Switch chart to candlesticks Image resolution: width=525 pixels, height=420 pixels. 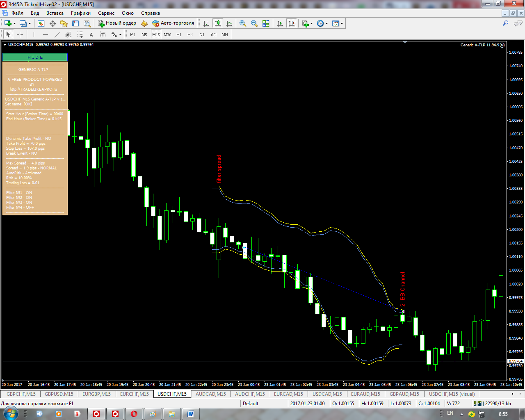pos(218,23)
